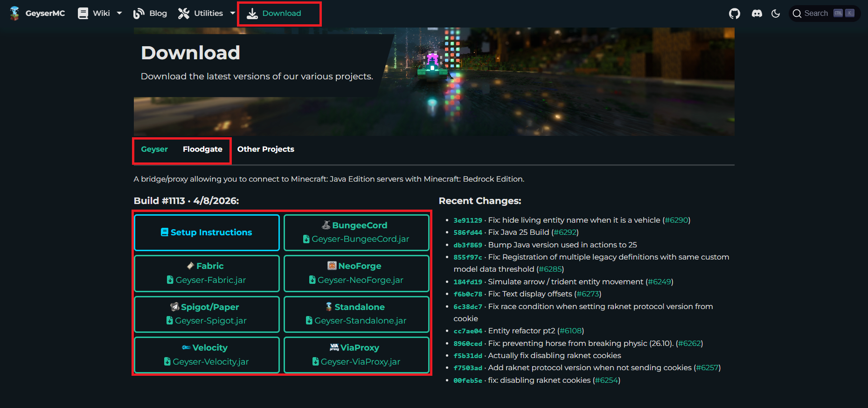
Task: Open pull request #6285 link
Action: tap(550, 269)
